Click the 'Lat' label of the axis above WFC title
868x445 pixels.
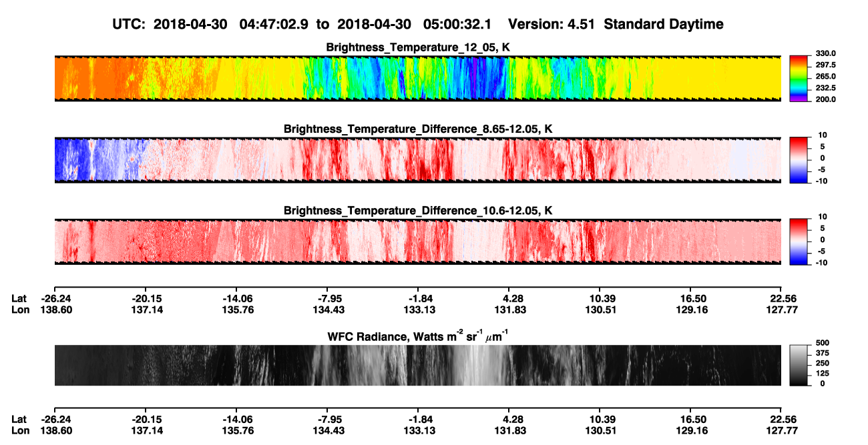(19, 298)
